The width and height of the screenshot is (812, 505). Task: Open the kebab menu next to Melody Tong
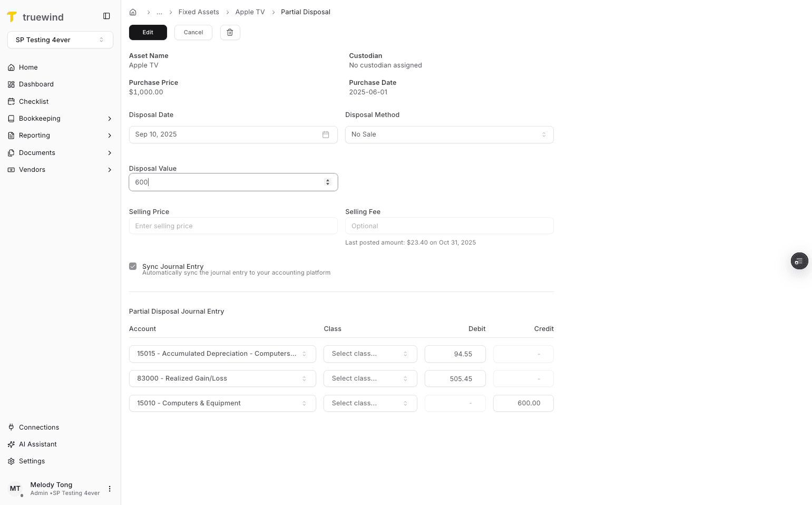(110, 489)
